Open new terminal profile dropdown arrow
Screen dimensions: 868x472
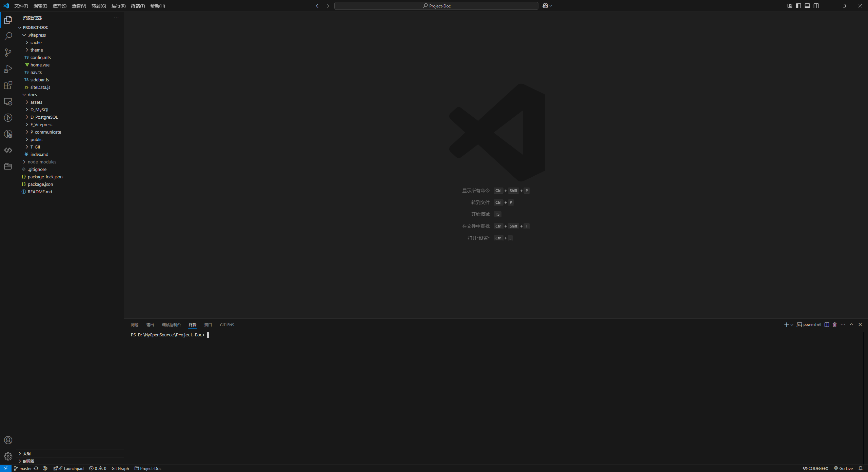pyautogui.click(x=792, y=325)
